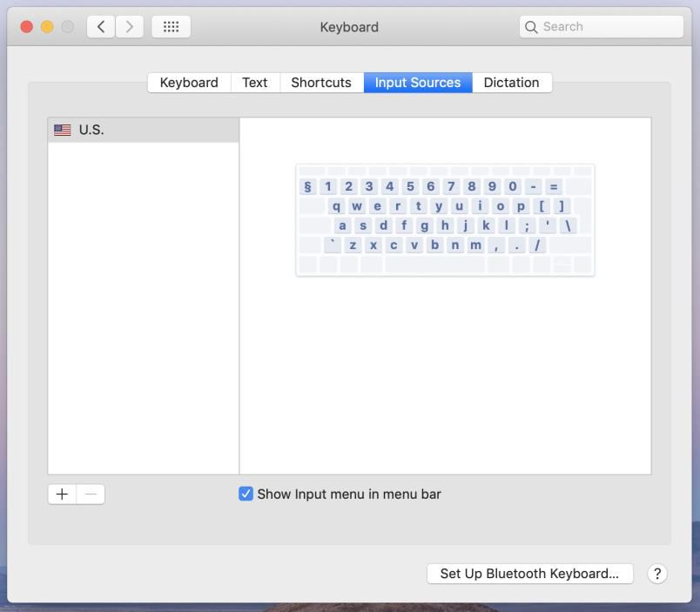Viewport: 700px width, 612px height.
Task: Minimize the window with the yellow button
Action: coord(47,27)
